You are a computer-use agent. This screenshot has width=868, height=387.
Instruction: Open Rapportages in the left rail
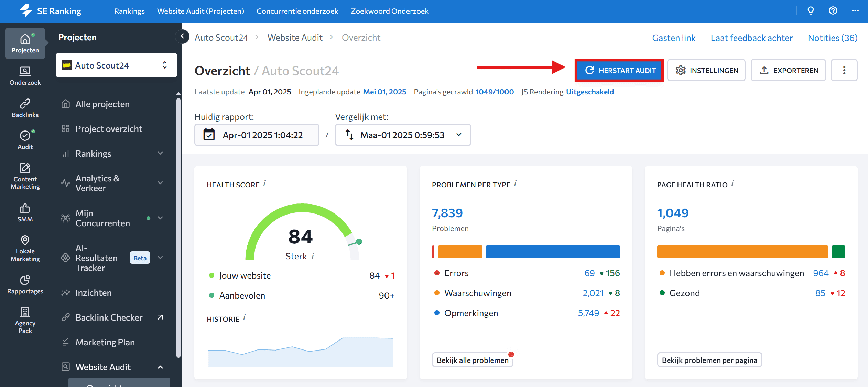(x=25, y=284)
